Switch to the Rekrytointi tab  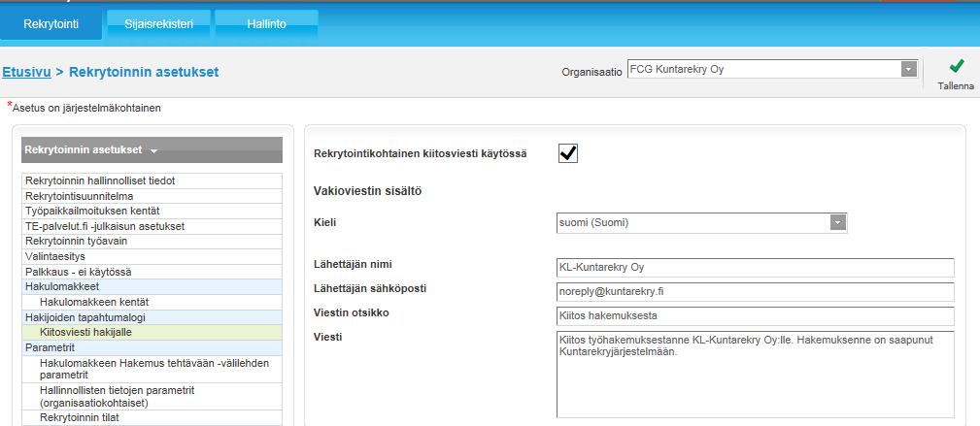(x=51, y=24)
